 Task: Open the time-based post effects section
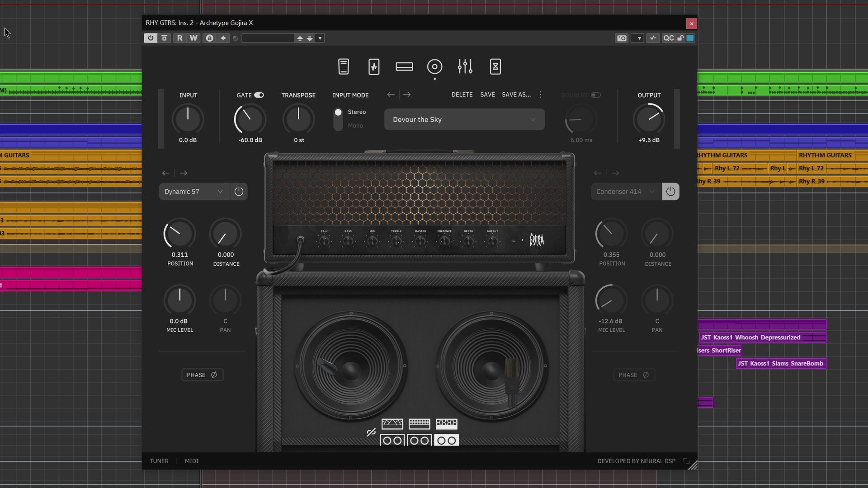[495, 67]
